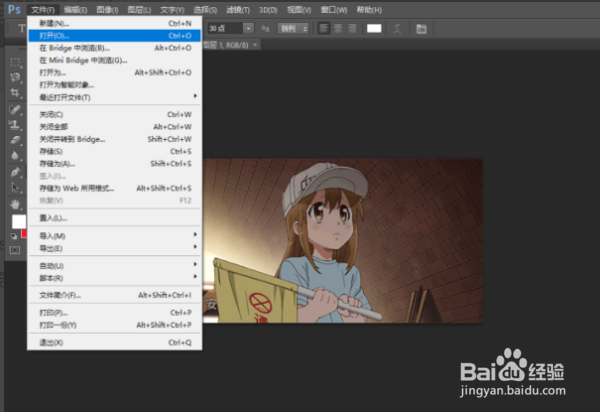Choose 打印一份(Y) menu entry
Image resolution: width=600 pixels, height=412 pixels.
(x=114, y=325)
